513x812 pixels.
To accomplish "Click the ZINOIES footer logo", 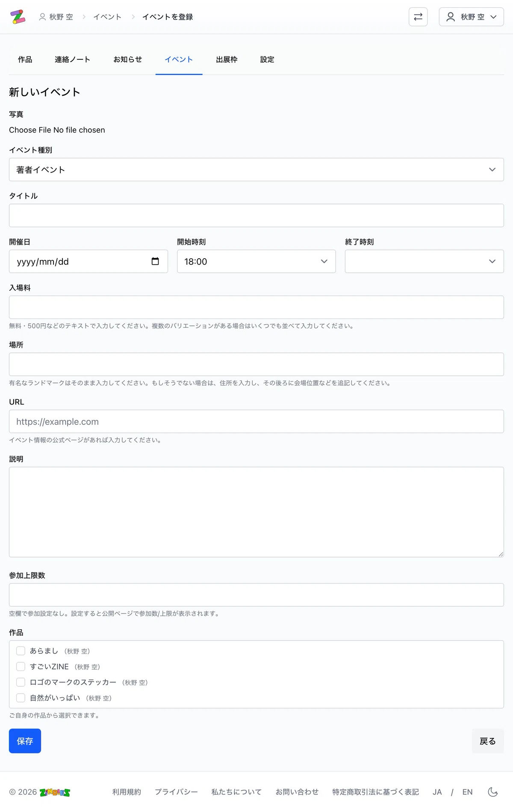I will (55, 792).
